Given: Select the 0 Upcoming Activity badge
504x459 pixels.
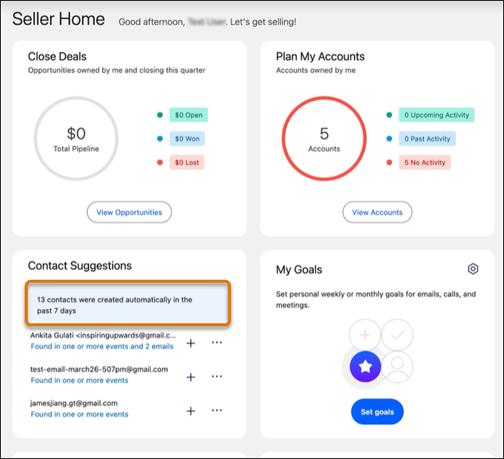Looking at the screenshot, I should [437, 115].
